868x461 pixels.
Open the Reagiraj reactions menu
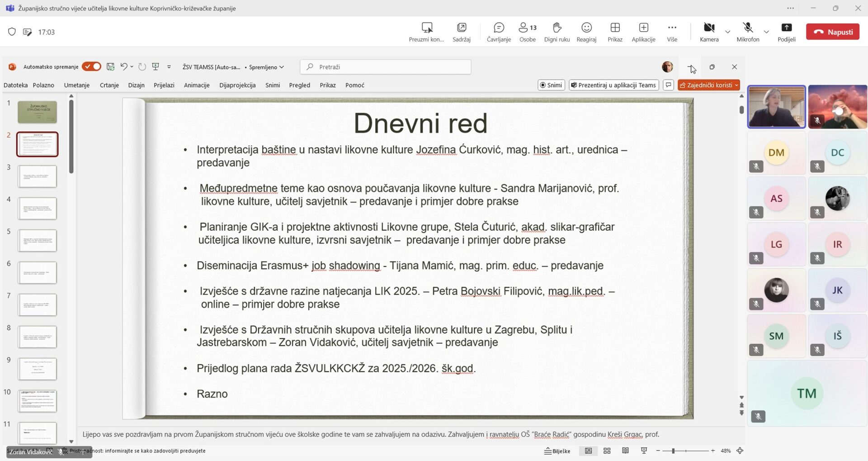tap(586, 32)
